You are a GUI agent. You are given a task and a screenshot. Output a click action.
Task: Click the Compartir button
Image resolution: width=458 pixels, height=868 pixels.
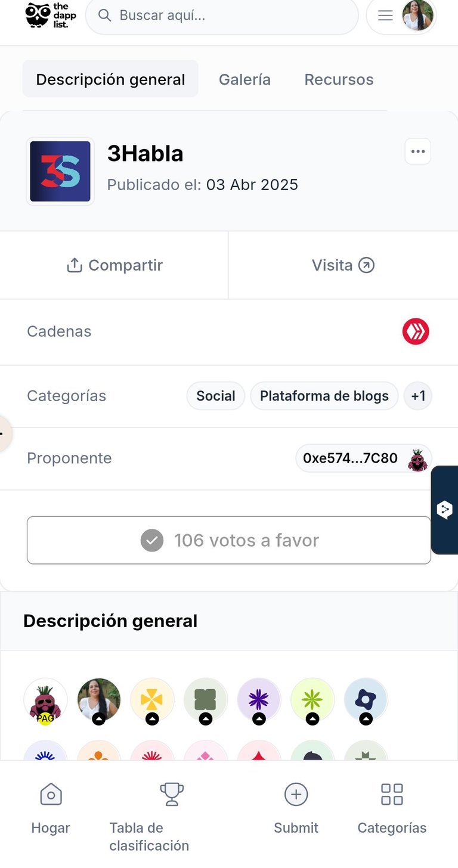point(114,265)
